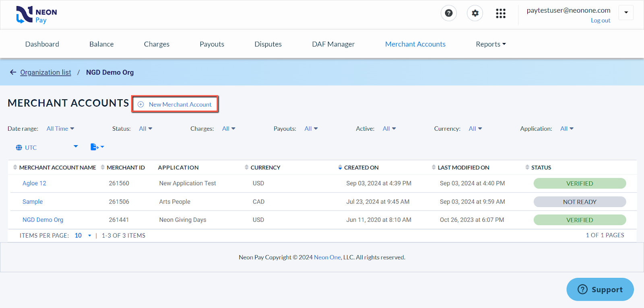Open the Support chat button
The height and width of the screenshot is (308, 644).
point(600,290)
